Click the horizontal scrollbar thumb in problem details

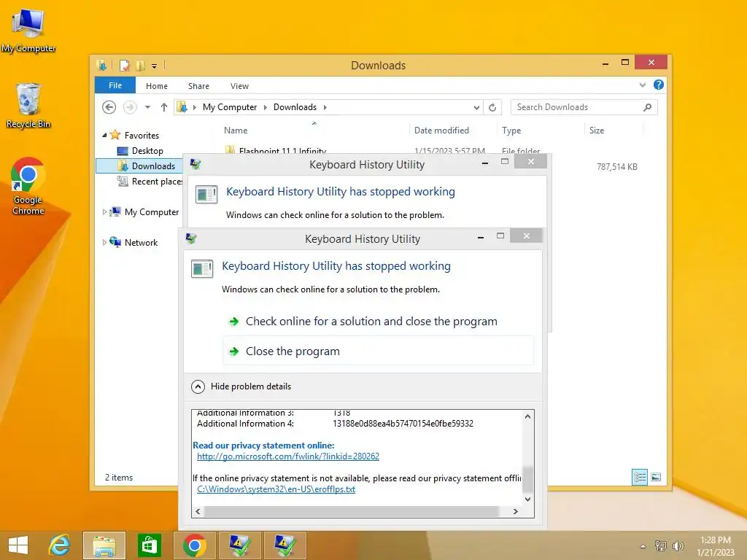coord(351,511)
